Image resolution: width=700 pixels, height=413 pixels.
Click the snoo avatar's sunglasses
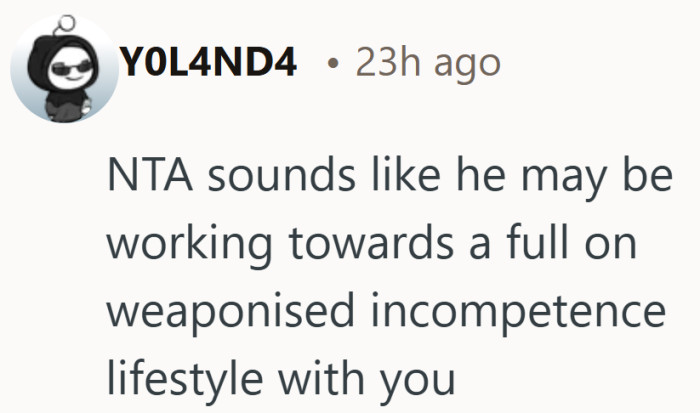(72, 68)
